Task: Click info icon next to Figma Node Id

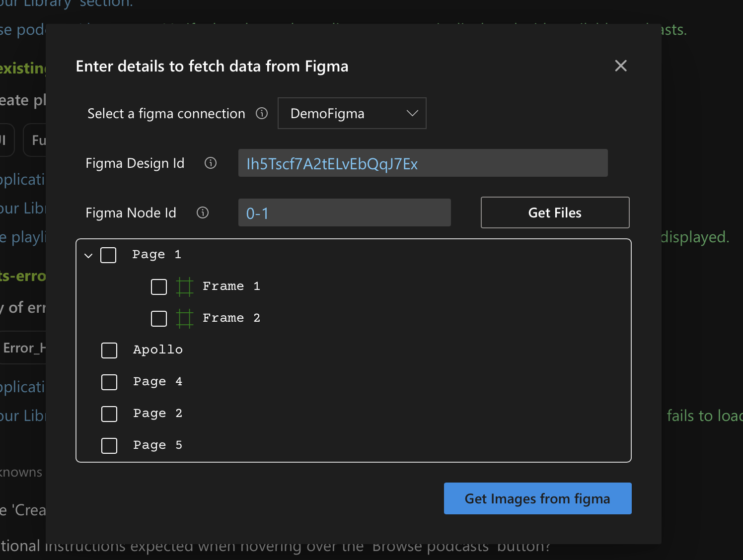Action: click(203, 212)
